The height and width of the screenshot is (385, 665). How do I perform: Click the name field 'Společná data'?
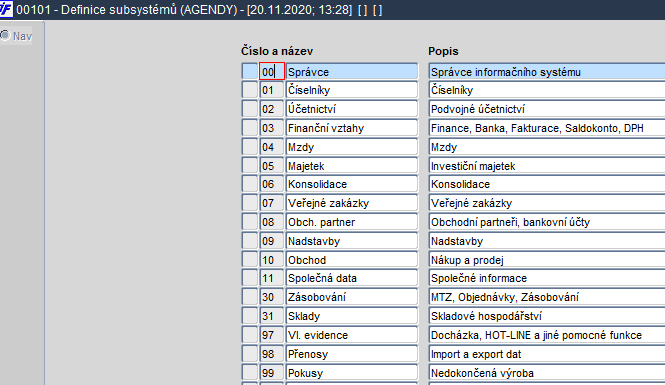[352, 278]
